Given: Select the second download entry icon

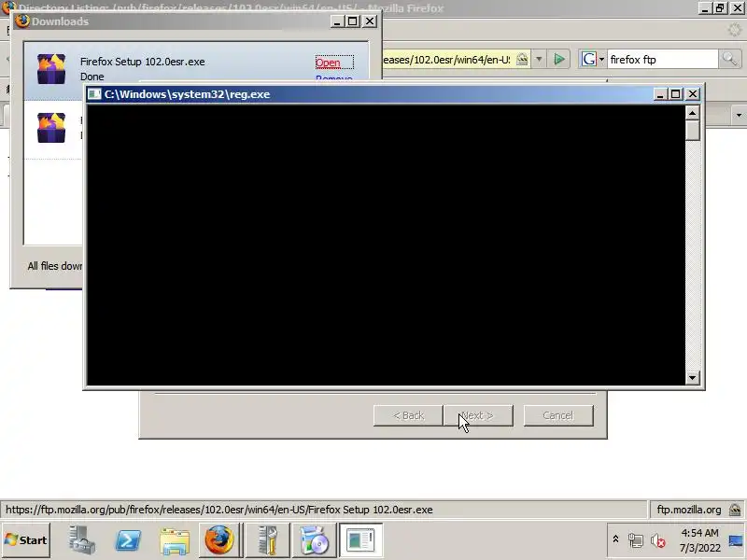Looking at the screenshot, I should point(51,128).
